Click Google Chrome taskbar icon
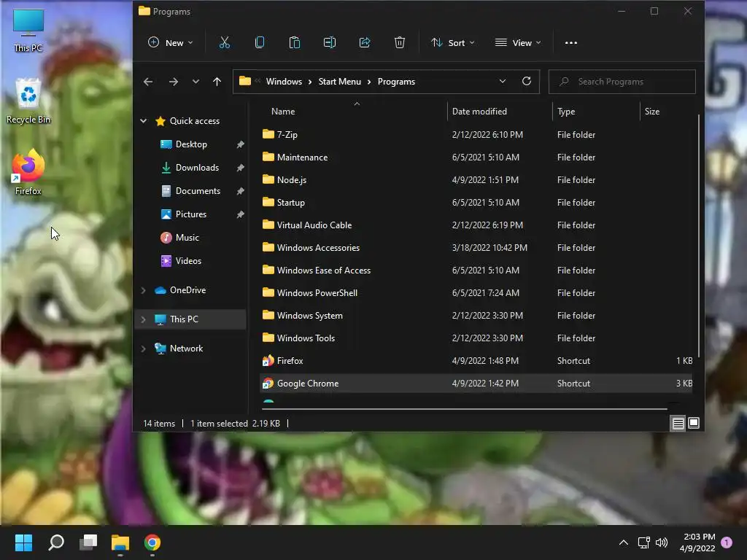The height and width of the screenshot is (560, 747). point(152,542)
